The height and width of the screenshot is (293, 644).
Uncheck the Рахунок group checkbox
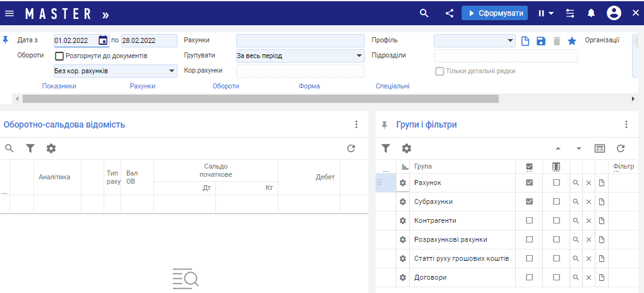click(x=529, y=182)
